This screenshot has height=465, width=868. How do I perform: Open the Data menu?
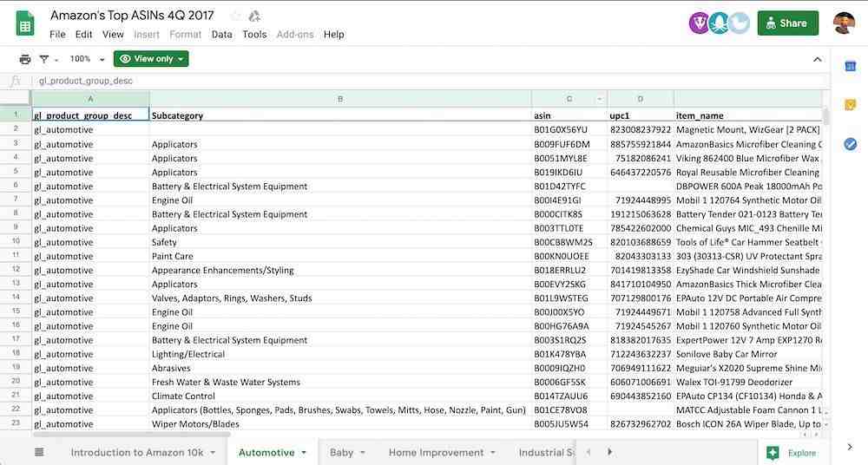[x=221, y=35]
